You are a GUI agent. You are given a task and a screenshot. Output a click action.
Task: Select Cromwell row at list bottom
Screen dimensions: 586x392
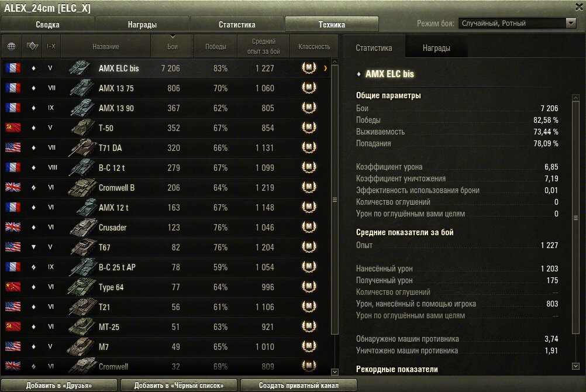(166, 367)
